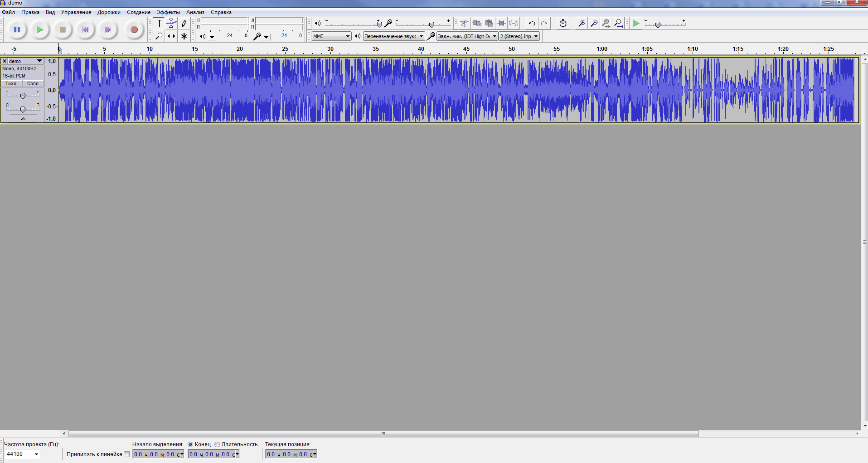Open the Эффекты menu
This screenshot has height=463, width=868.
pos(168,12)
